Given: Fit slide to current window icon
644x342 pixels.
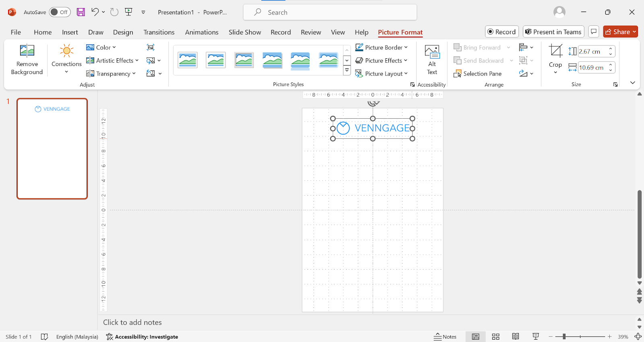Looking at the screenshot, I should click(x=638, y=337).
